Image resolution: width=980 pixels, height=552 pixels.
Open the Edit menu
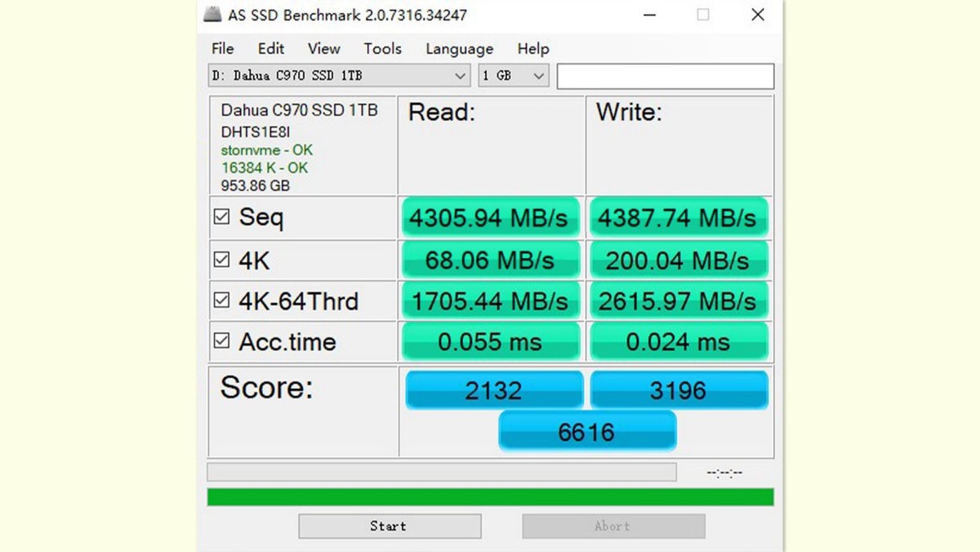271,48
